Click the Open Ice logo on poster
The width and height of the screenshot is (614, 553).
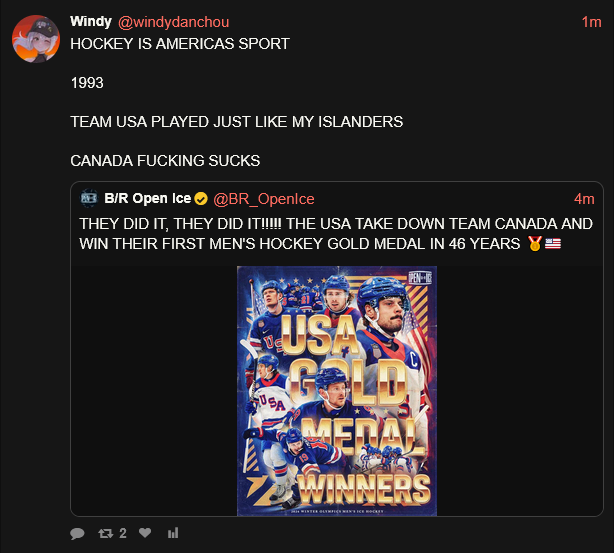point(420,278)
